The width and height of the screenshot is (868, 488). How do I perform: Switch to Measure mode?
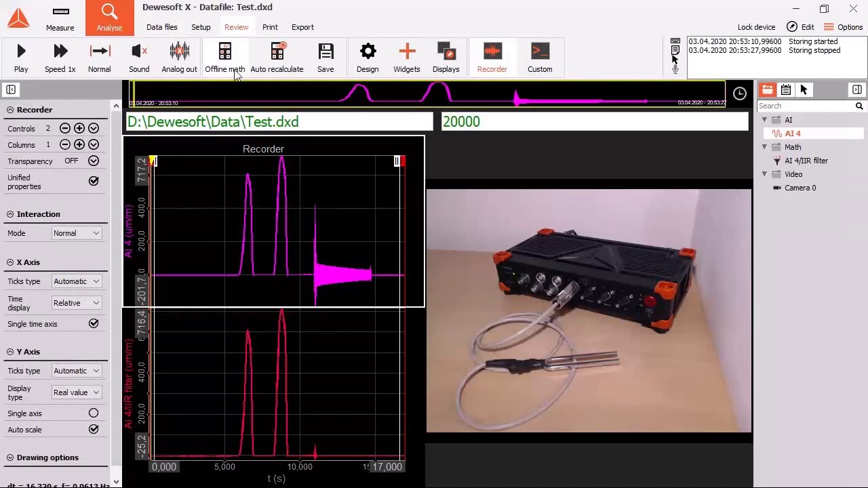(60, 18)
